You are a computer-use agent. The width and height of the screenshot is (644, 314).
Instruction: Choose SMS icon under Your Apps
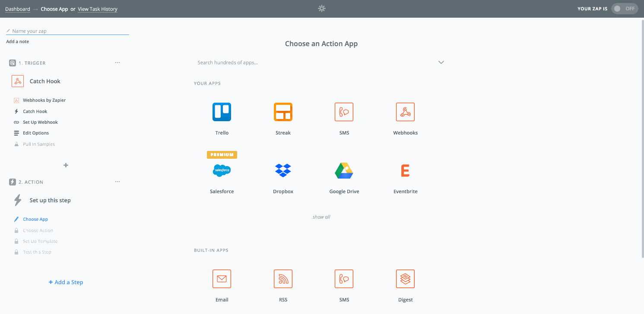pyautogui.click(x=344, y=112)
